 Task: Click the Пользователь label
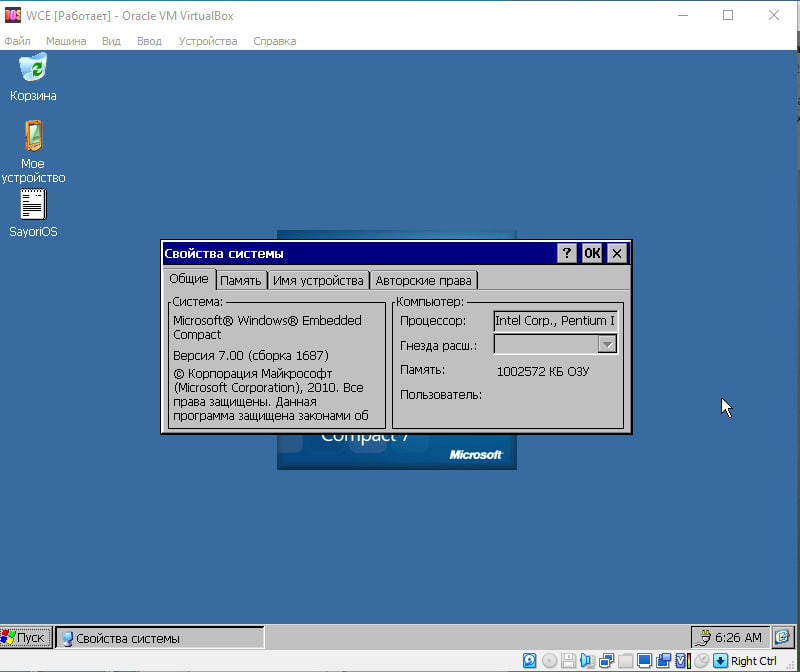441,394
